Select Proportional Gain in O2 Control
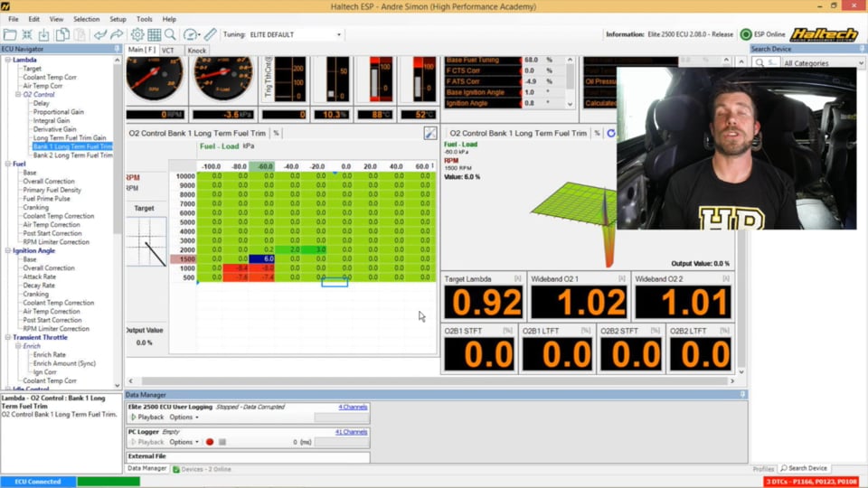This screenshot has height=488, width=868. point(58,112)
